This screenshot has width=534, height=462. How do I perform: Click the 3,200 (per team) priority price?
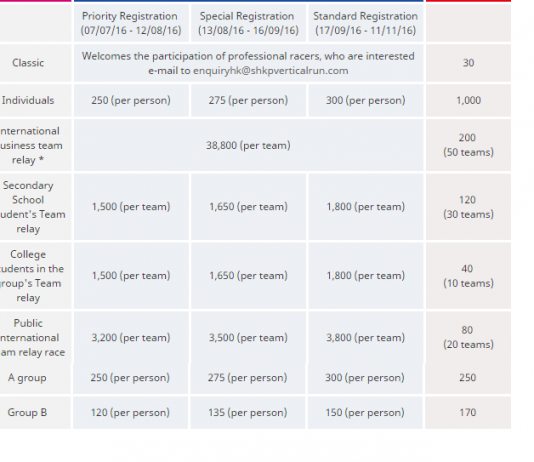(x=131, y=338)
